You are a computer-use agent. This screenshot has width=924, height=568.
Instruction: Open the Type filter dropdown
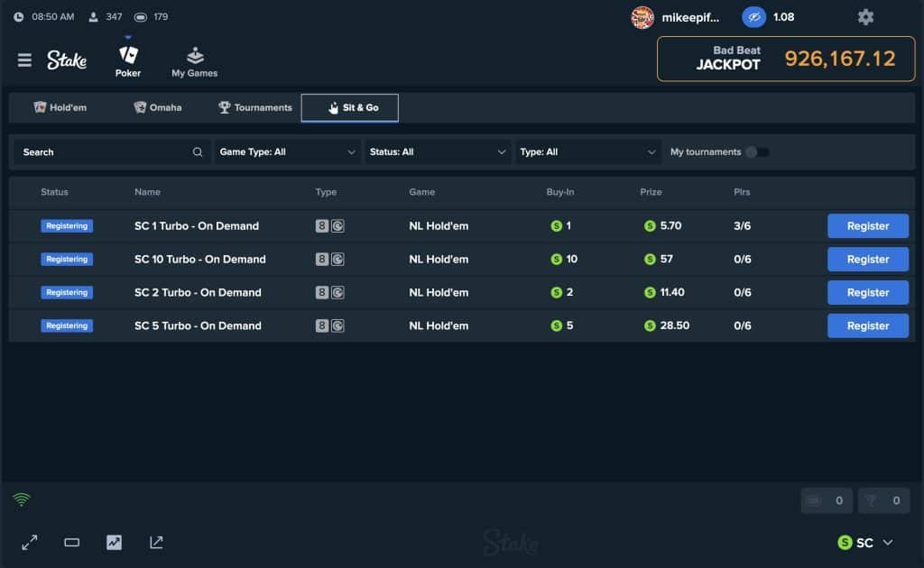pos(588,152)
